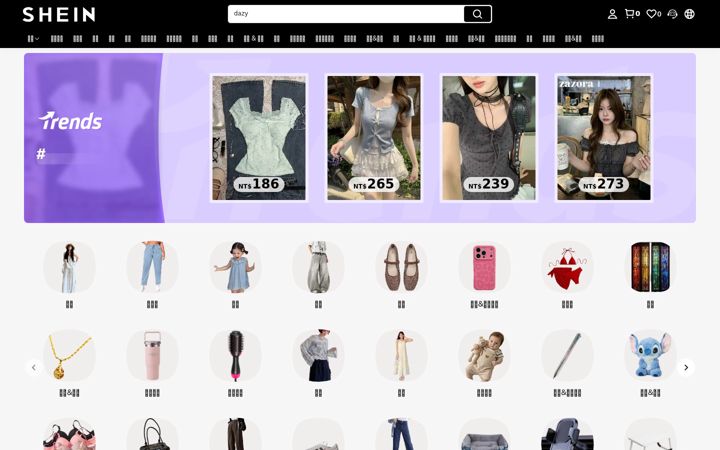The image size is (720, 450).
Task: Open the user account icon
Action: (612, 14)
